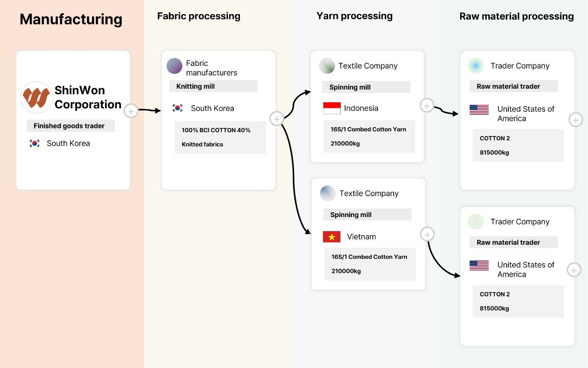Expand the ShinWon Corporation node plus button
The height and width of the screenshot is (368, 588).
click(131, 111)
